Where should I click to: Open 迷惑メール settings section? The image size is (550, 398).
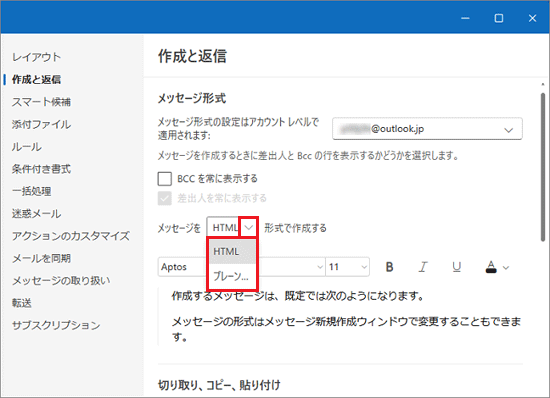tap(36, 214)
